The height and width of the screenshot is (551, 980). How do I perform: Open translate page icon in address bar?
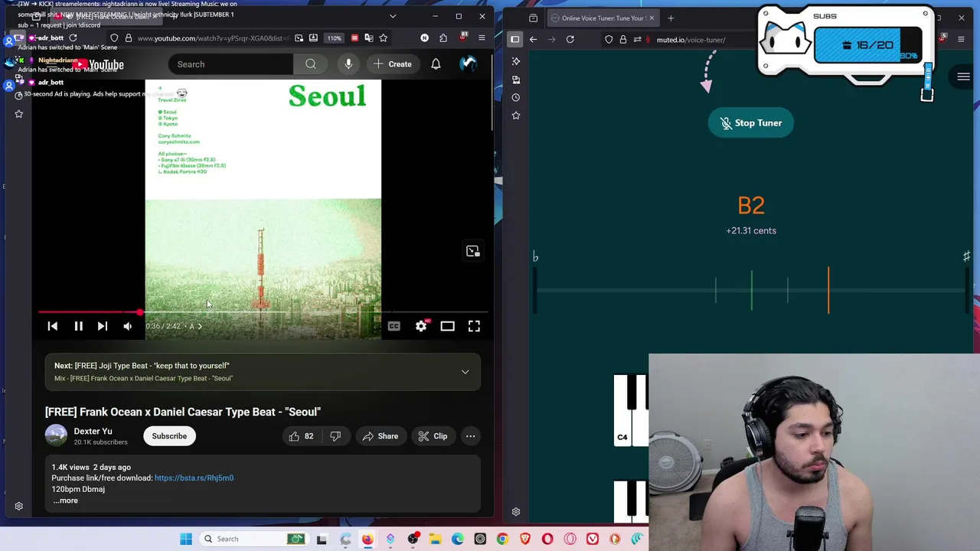(x=369, y=37)
